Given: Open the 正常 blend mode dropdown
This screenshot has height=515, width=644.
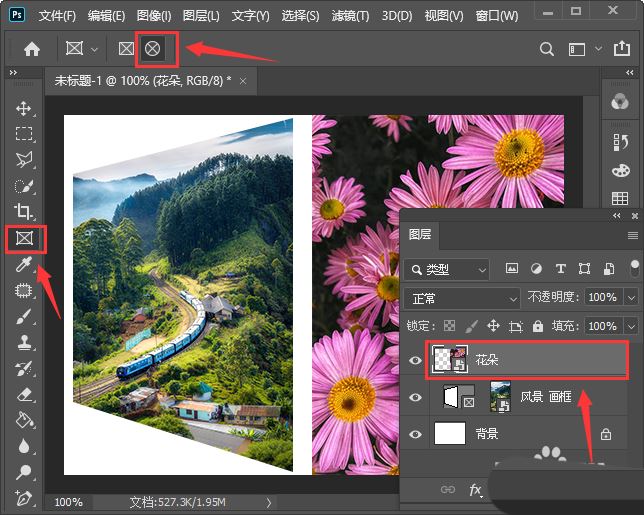Looking at the screenshot, I should [462, 299].
